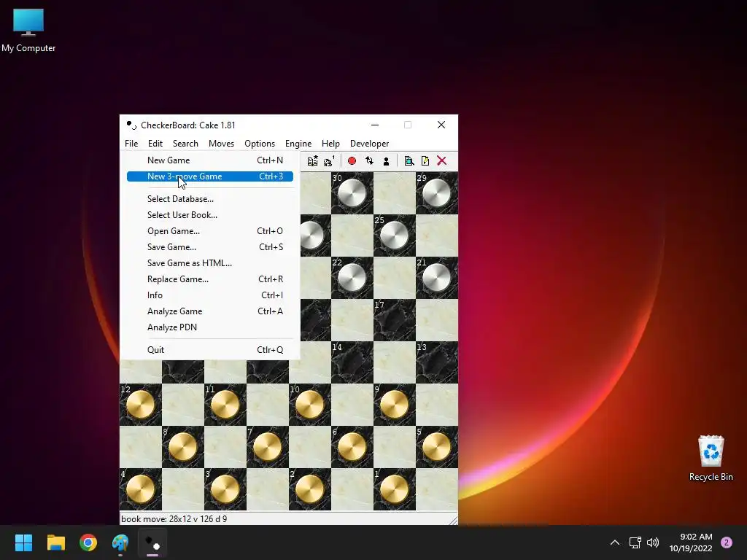
Task: Open the Engine menu
Action: coord(298,144)
